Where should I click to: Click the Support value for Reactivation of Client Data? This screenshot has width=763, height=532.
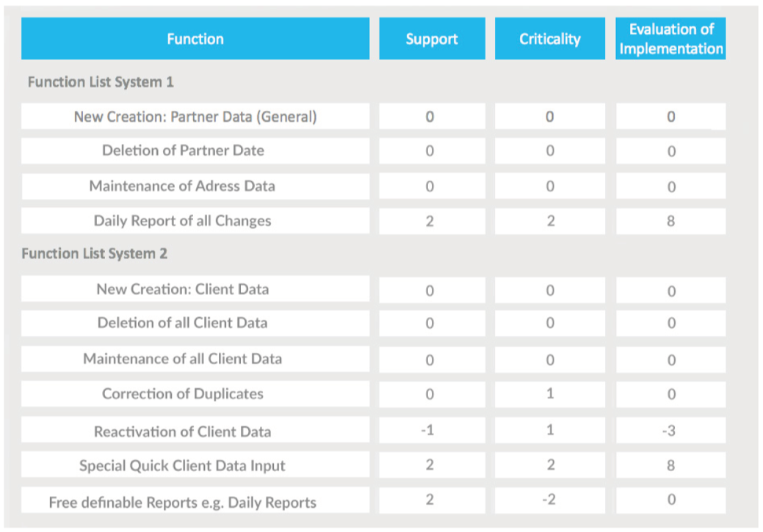432,429
